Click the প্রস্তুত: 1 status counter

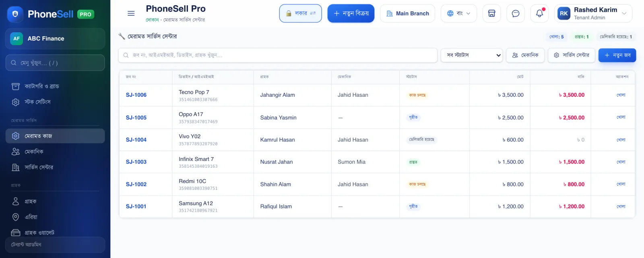pyautogui.click(x=582, y=37)
